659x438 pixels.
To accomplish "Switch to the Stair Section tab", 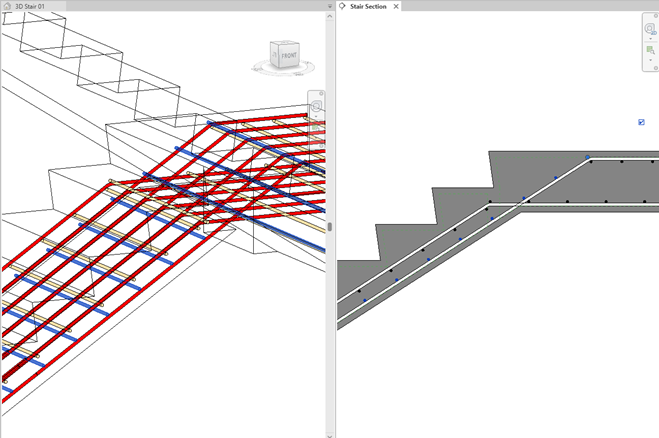I will 367,6.
